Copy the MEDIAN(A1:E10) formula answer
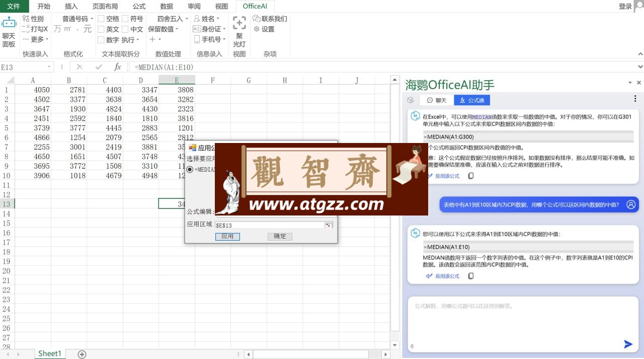The height and width of the screenshot is (359, 644). click(471, 276)
